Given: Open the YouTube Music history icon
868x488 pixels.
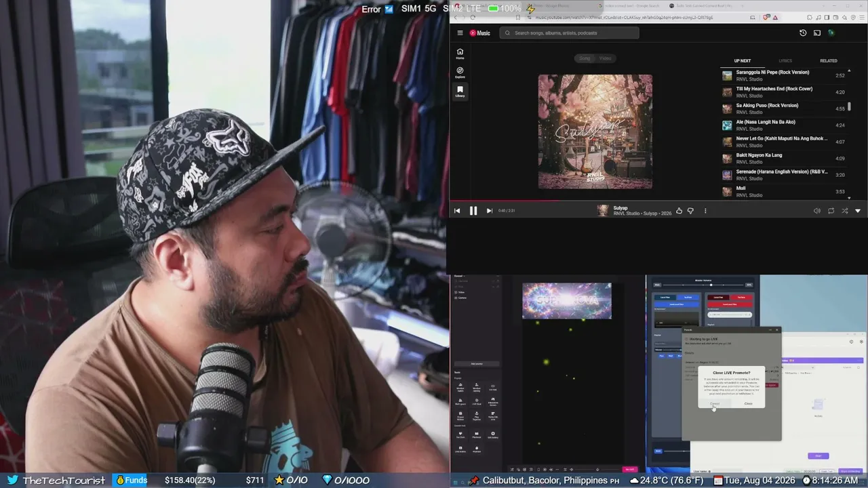Looking at the screenshot, I should [803, 33].
